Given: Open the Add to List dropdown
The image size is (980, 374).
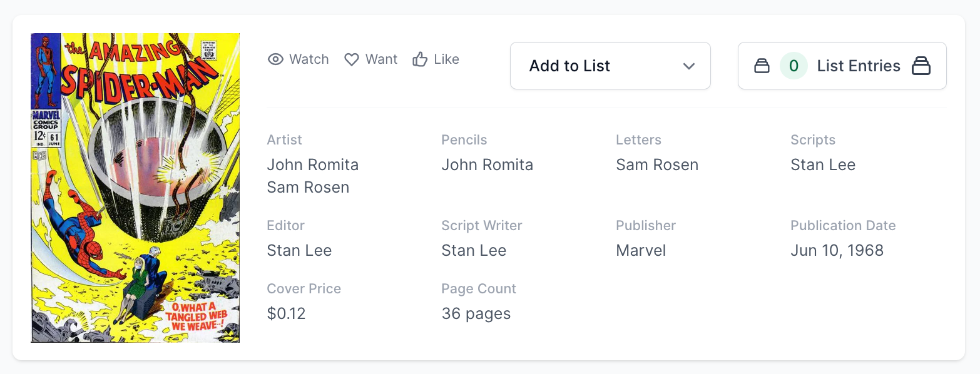Looking at the screenshot, I should tap(610, 66).
